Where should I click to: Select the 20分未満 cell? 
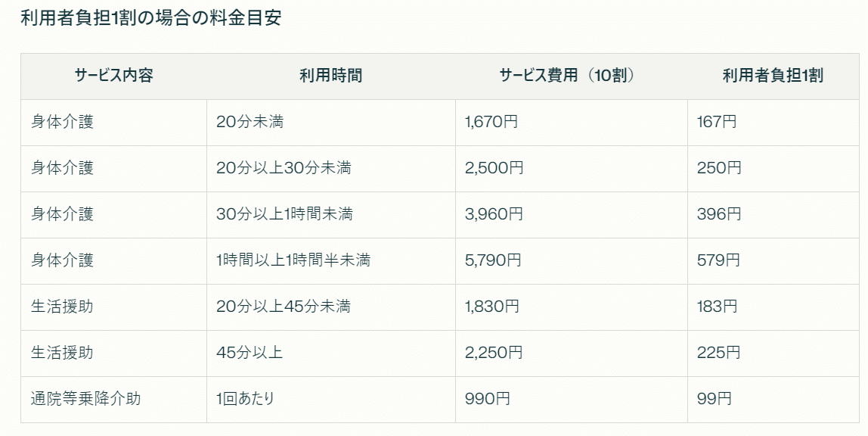[x=331, y=123]
